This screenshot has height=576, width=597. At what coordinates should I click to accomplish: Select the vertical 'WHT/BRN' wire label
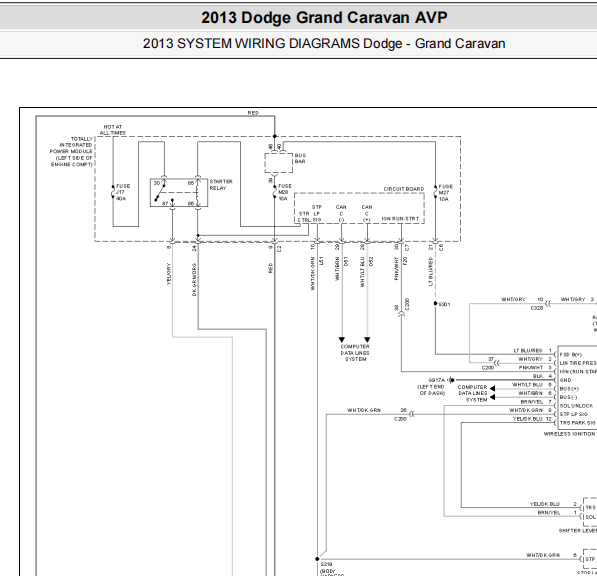pos(337,269)
